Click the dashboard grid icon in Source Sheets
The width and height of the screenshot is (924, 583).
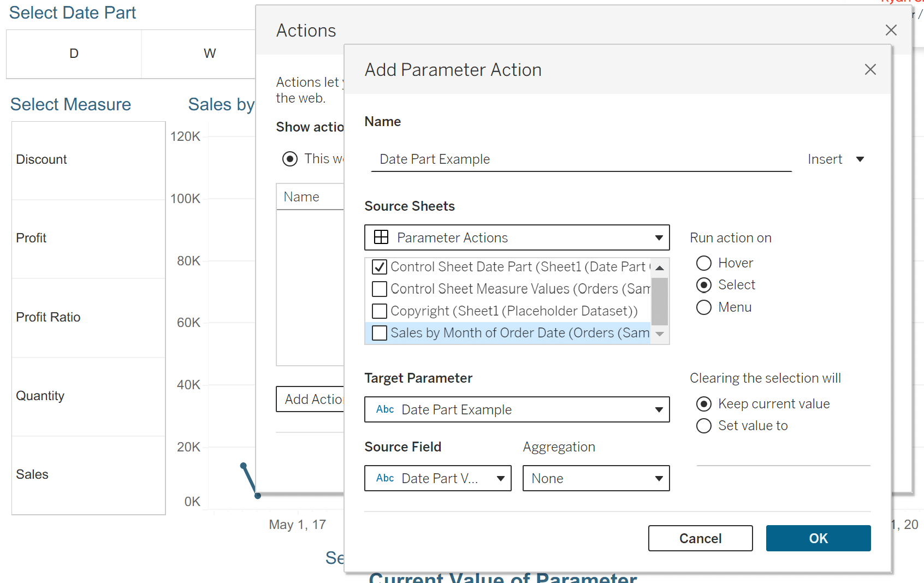[381, 237]
